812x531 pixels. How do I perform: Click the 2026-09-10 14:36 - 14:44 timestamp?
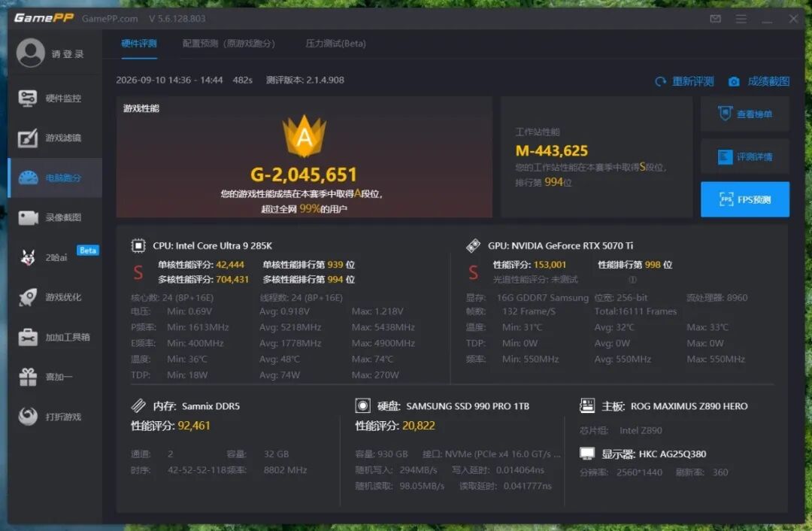pyautogui.click(x=169, y=80)
